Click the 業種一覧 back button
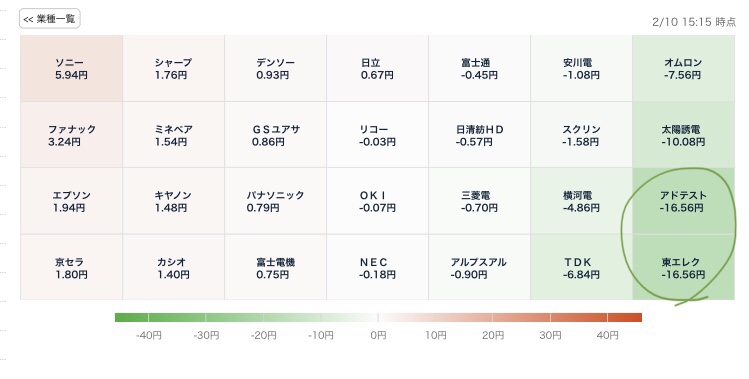This screenshot has width=749, height=379. coord(50,19)
